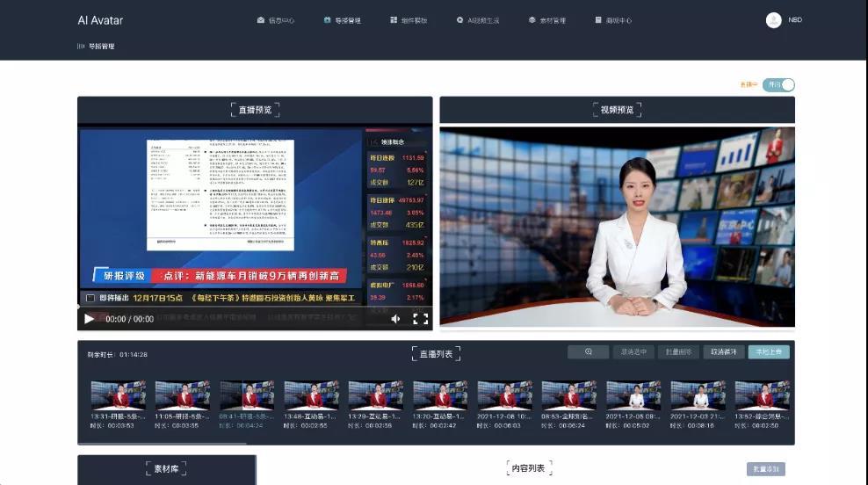The width and height of the screenshot is (868, 485).
Task: Click the 导播管理 breadcrumb text
Action: pos(102,47)
